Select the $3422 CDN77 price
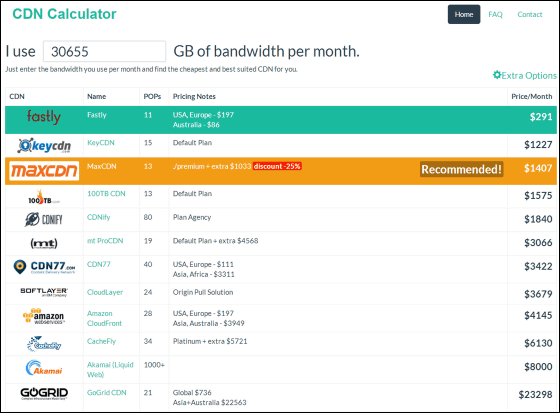Screen dimensions: 560x413 (538, 266)
